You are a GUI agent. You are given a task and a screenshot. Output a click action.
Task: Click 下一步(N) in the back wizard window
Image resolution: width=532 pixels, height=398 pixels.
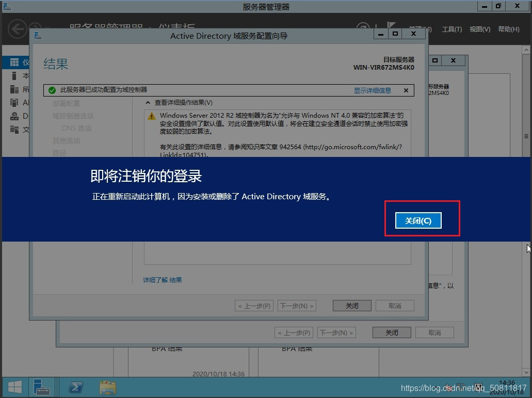pos(336,332)
